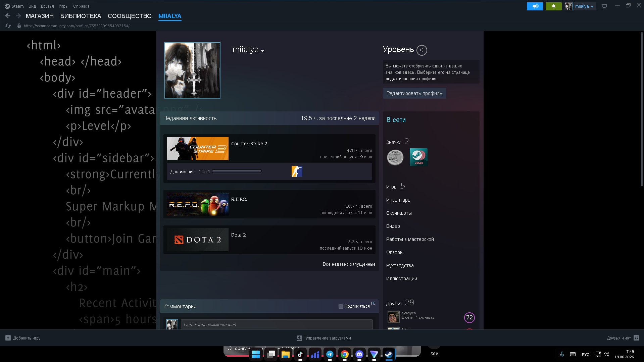Click the Уровень 0 level badge
644x362 pixels.
[422, 50]
